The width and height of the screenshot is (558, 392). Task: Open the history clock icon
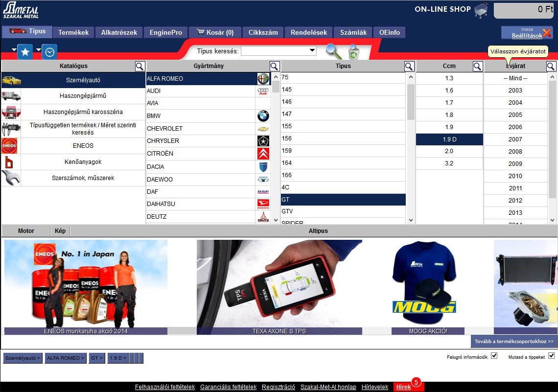(x=49, y=52)
